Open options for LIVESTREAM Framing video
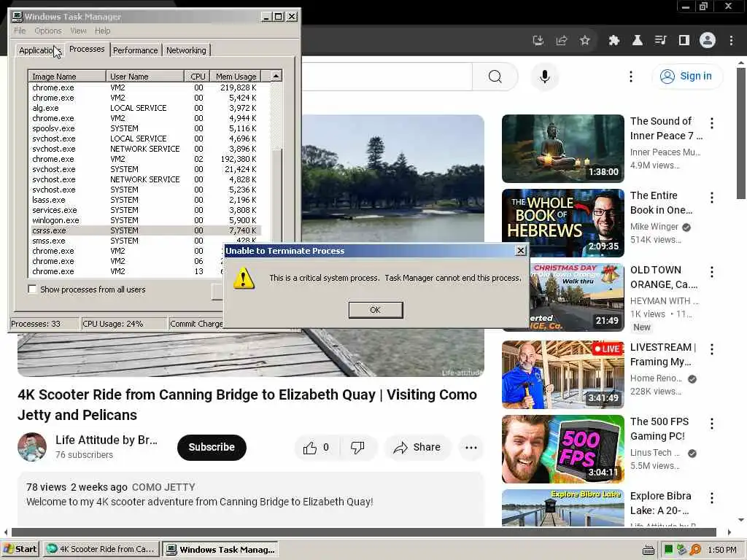 712,349
